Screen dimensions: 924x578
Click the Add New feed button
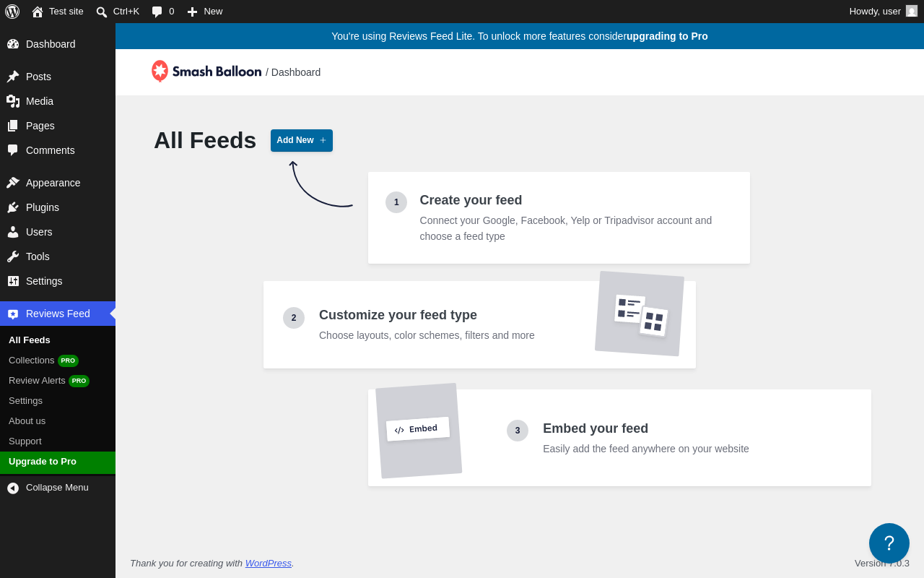coord(302,140)
